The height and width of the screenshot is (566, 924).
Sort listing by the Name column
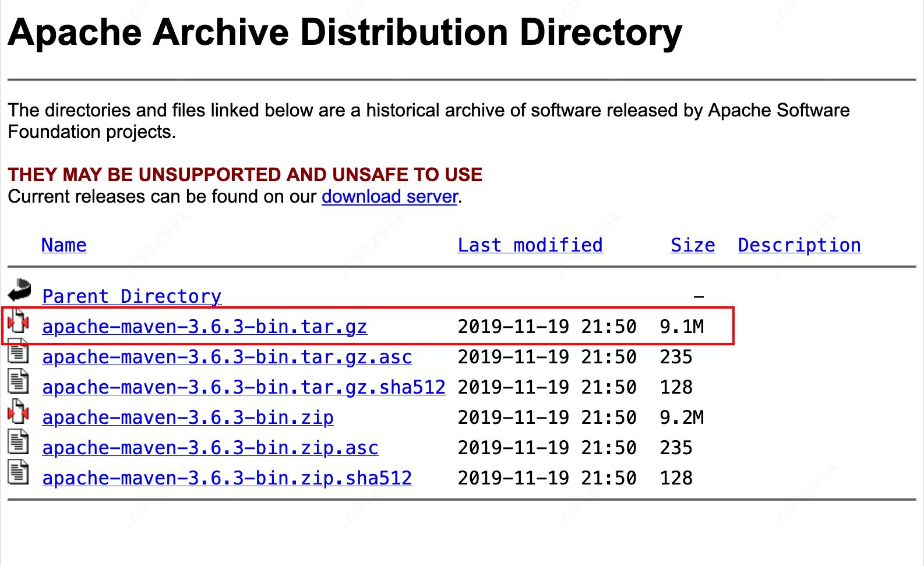(64, 246)
